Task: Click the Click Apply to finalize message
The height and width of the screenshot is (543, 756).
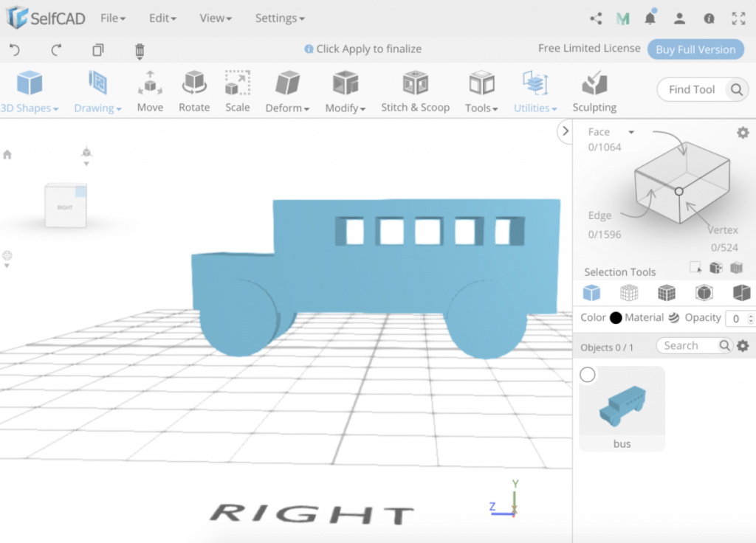Action: pos(362,49)
